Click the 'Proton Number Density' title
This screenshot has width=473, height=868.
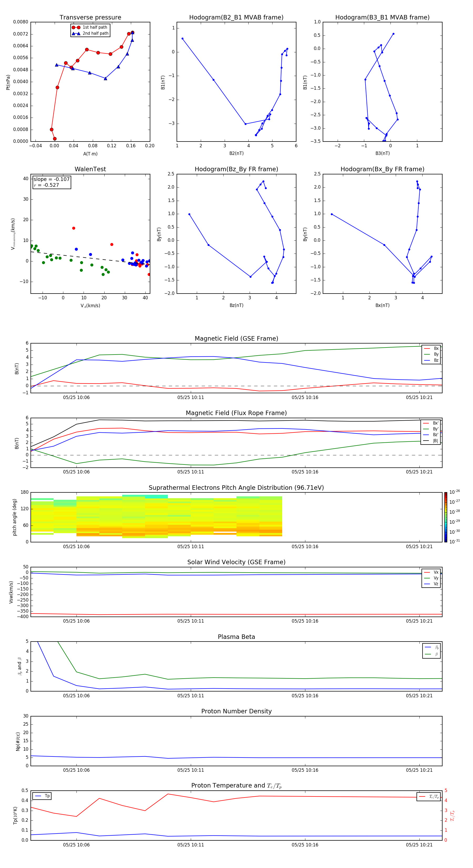236,711
